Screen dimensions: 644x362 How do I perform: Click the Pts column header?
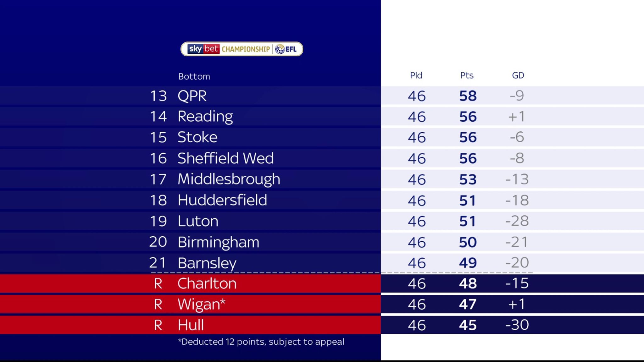[x=467, y=75]
